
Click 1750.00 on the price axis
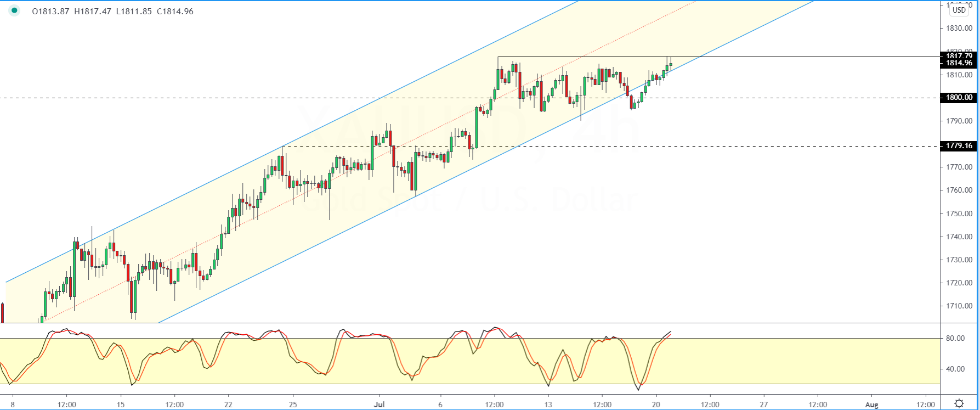click(959, 214)
